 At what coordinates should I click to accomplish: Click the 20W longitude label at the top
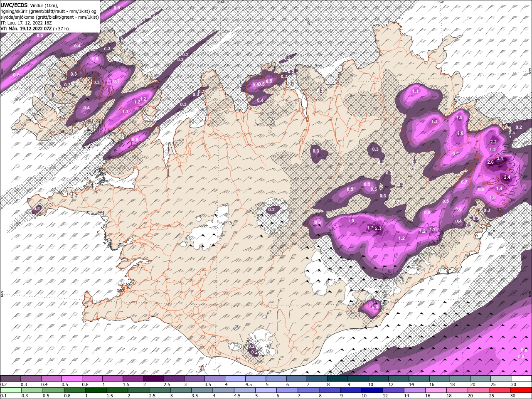coord(221,2)
